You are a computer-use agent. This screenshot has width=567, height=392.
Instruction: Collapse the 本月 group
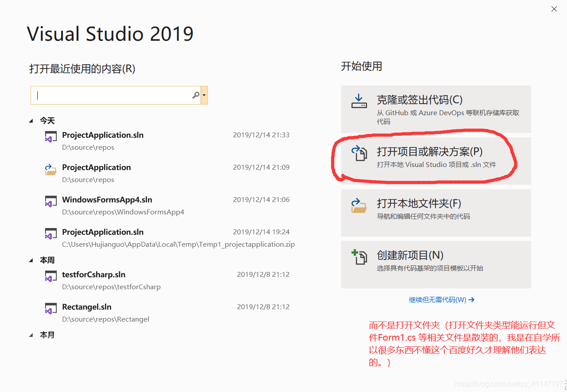point(31,335)
